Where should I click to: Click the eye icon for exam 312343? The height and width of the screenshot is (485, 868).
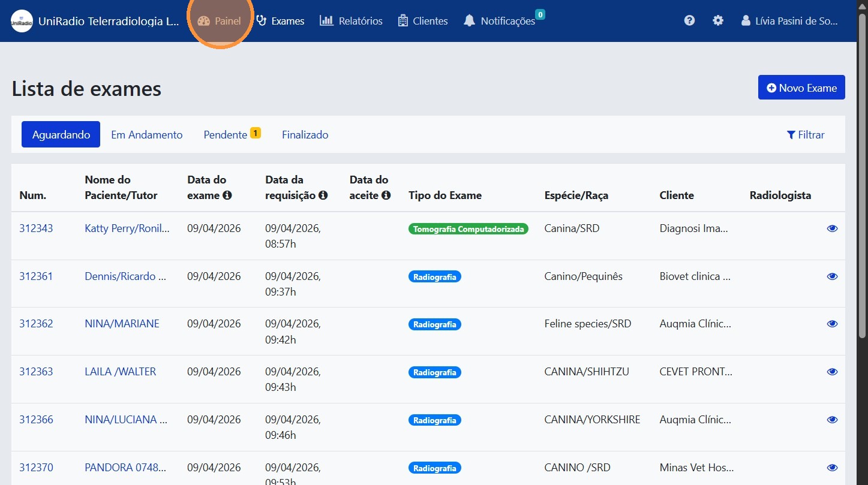pyautogui.click(x=832, y=228)
